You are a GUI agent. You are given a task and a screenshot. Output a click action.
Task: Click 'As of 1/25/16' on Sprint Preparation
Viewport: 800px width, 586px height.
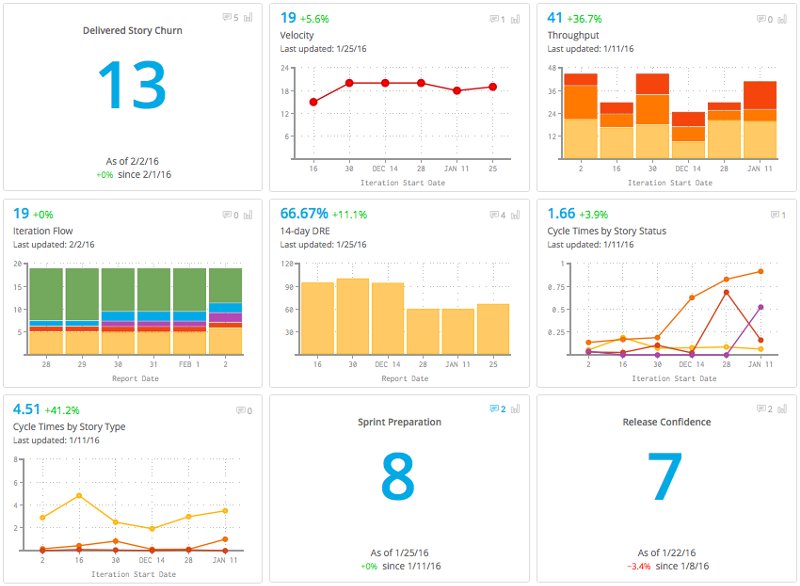[399, 553]
